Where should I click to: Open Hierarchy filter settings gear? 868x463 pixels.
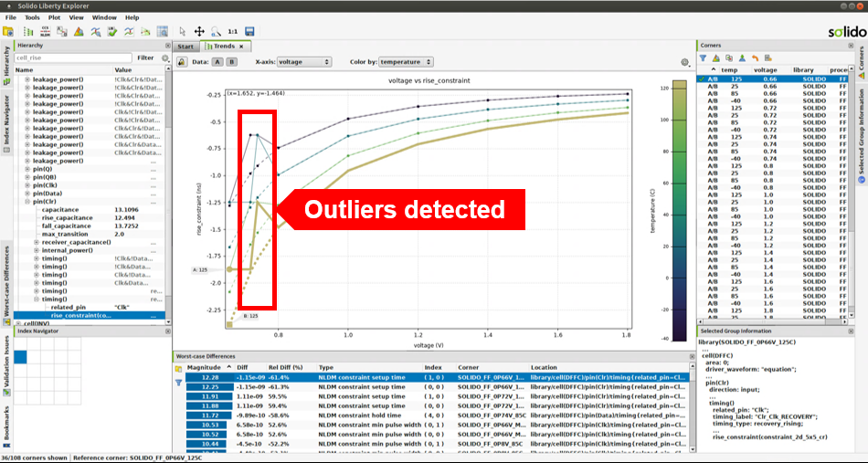(x=165, y=58)
